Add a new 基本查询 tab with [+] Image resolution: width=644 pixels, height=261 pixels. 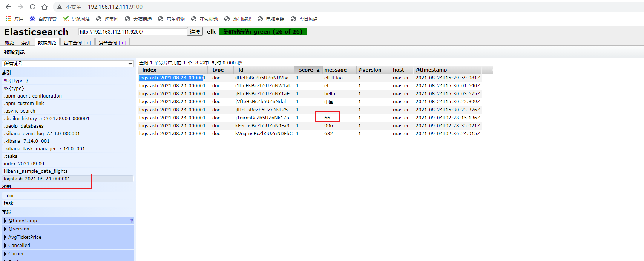[87, 43]
